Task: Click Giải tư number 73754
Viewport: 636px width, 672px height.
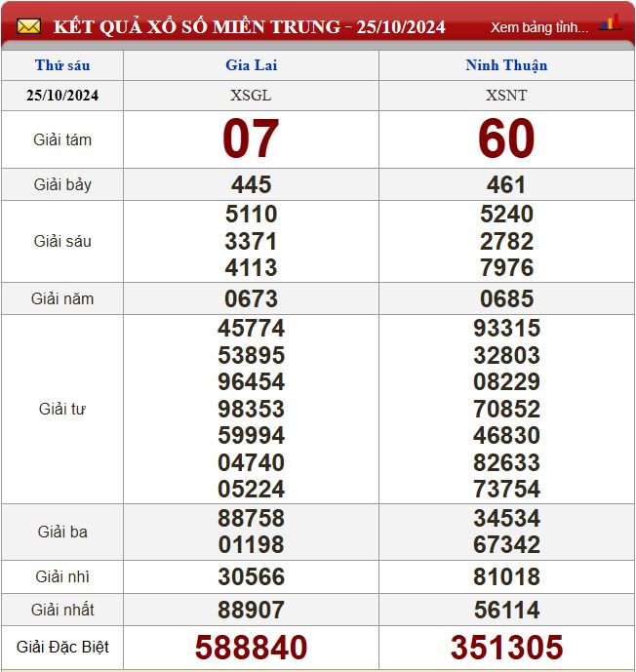Action: click(506, 489)
